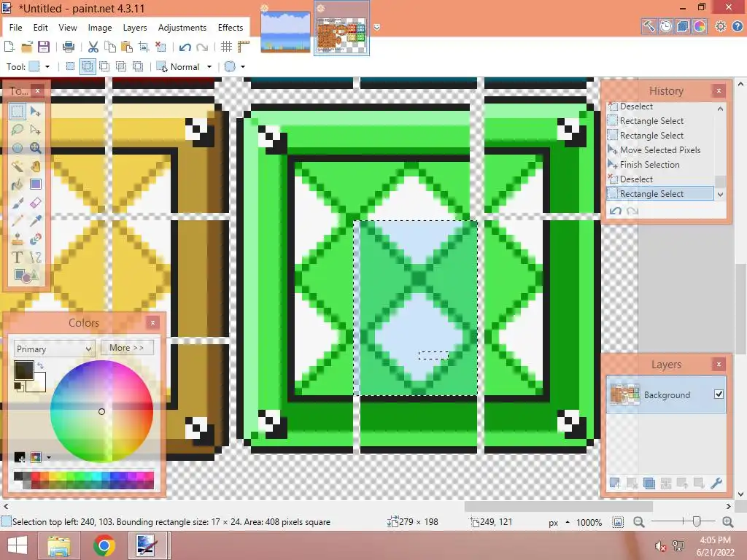Select the Ellipse Select tool
Image resolution: width=747 pixels, height=560 pixels.
tap(18, 148)
